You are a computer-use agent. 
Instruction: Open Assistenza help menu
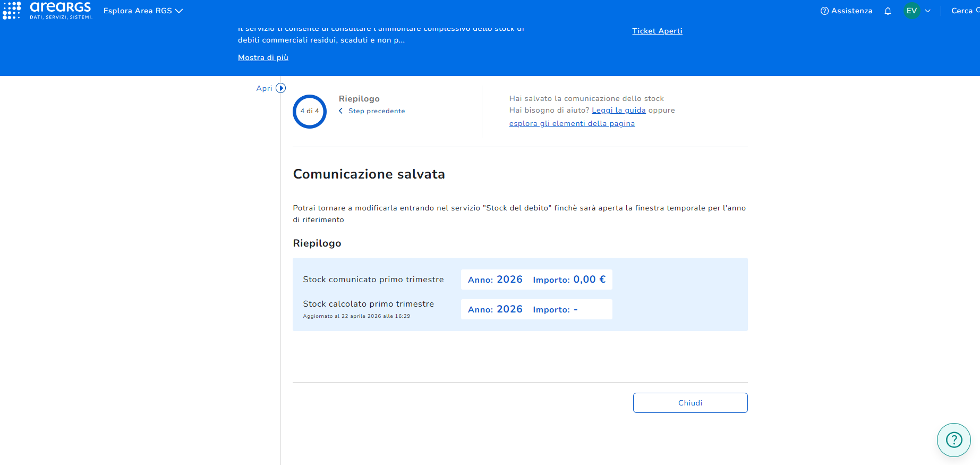[x=846, y=11]
